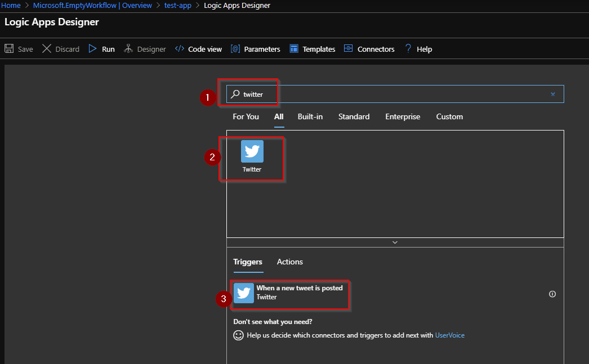Click the Help question mark icon
Image resolution: width=589 pixels, height=364 pixels.
point(408,49)
